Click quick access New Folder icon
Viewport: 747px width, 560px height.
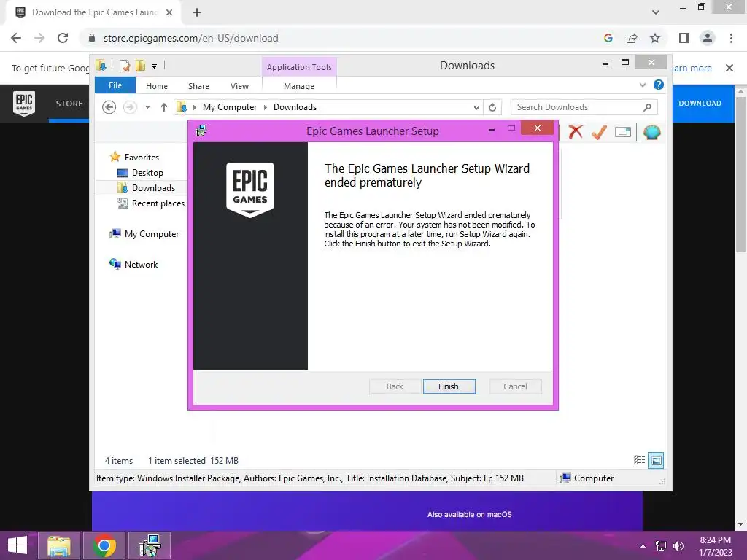coord(140,66)
